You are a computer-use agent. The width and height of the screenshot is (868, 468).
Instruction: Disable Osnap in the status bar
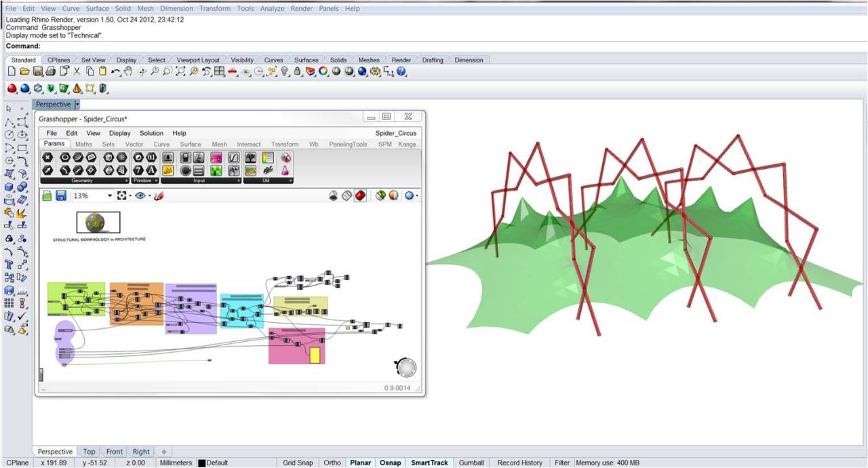point(389,463)
